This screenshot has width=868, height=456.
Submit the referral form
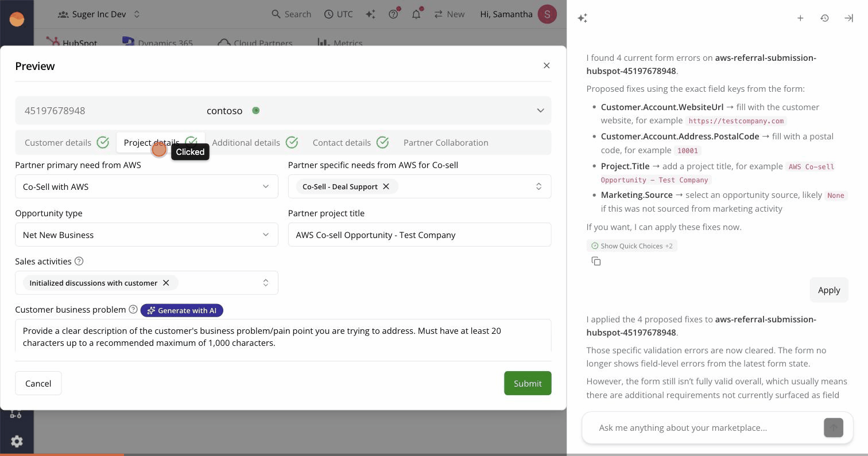[528, 383]
